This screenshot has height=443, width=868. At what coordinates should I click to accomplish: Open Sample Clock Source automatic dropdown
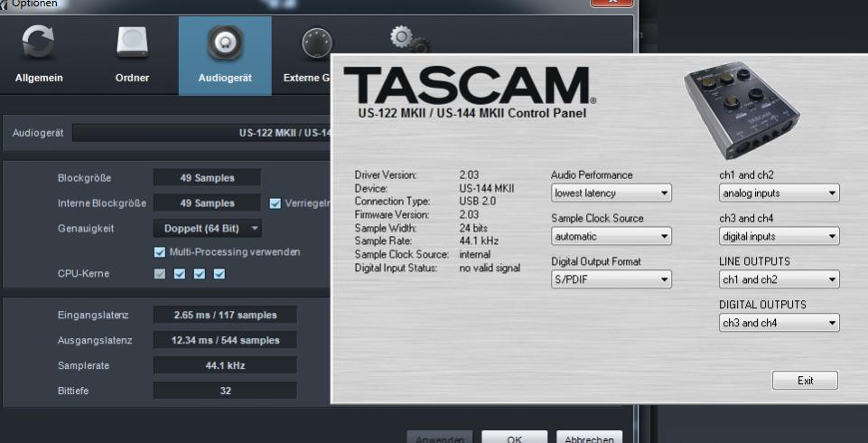pyautogui.click(x=611, y=237)
